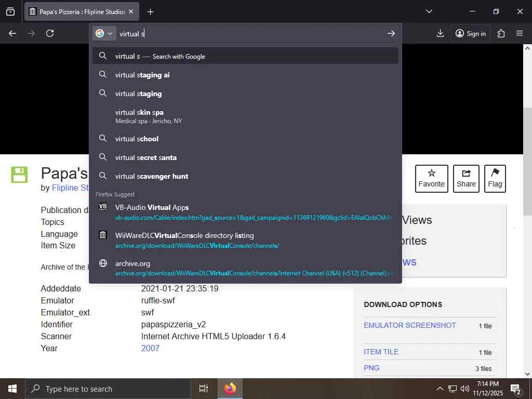
Task: Open EMULATOR SCREENSHOT download option
Action: click(x=409, y=325)
